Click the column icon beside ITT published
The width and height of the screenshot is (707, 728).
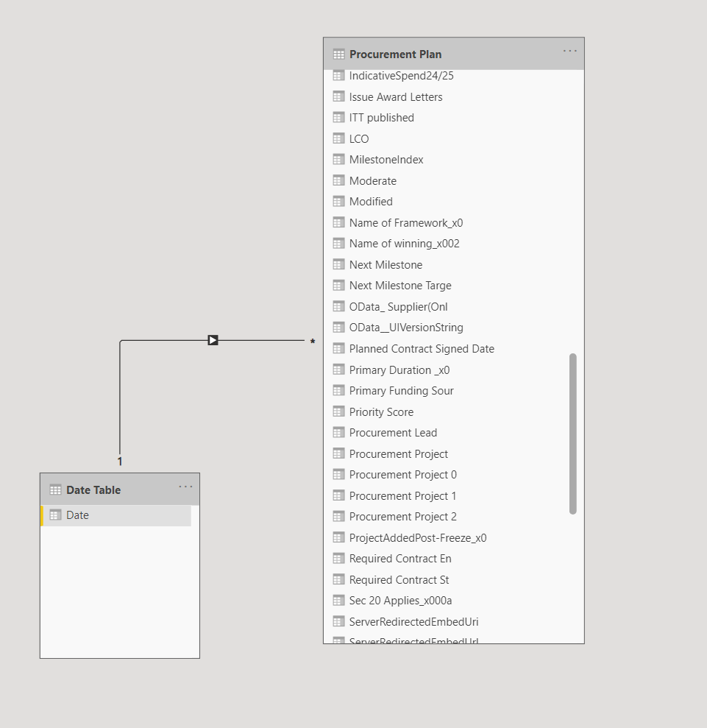338,118
